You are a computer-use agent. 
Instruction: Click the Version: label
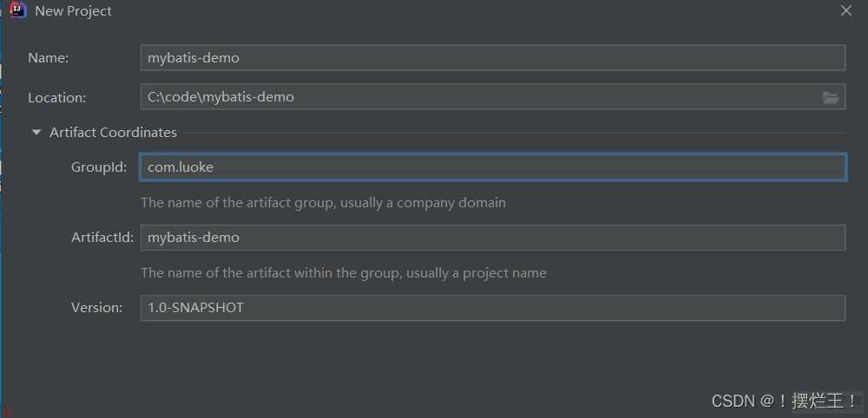(96, 308)
